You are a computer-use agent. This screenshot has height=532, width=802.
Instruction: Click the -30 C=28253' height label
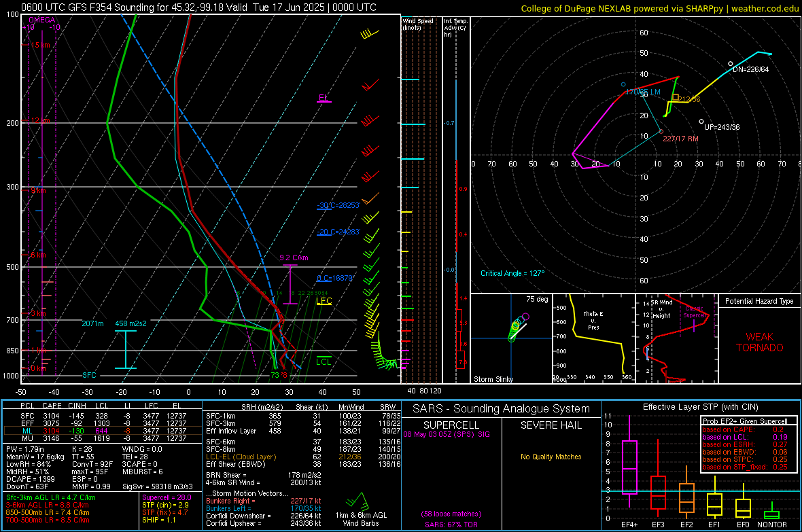tap(338, 205)
